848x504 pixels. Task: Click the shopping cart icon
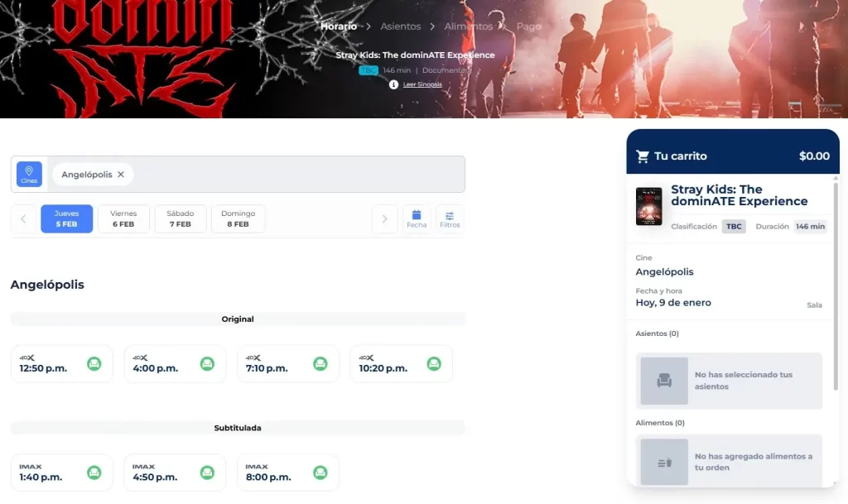[x=643, y=156]
